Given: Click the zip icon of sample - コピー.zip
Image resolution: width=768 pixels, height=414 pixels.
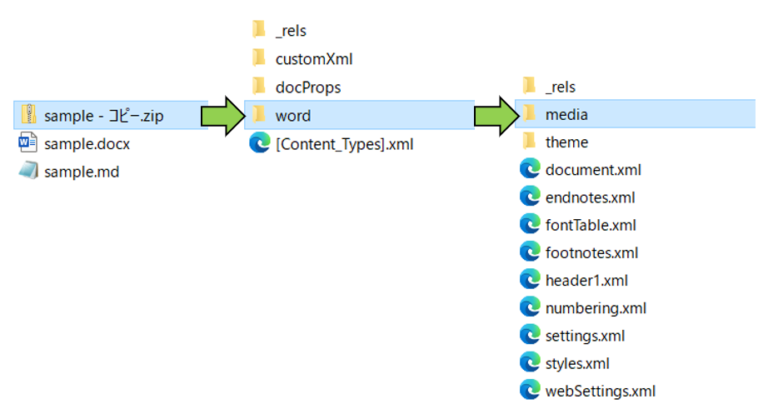Looking at the screenshot, I should [28, 115].
